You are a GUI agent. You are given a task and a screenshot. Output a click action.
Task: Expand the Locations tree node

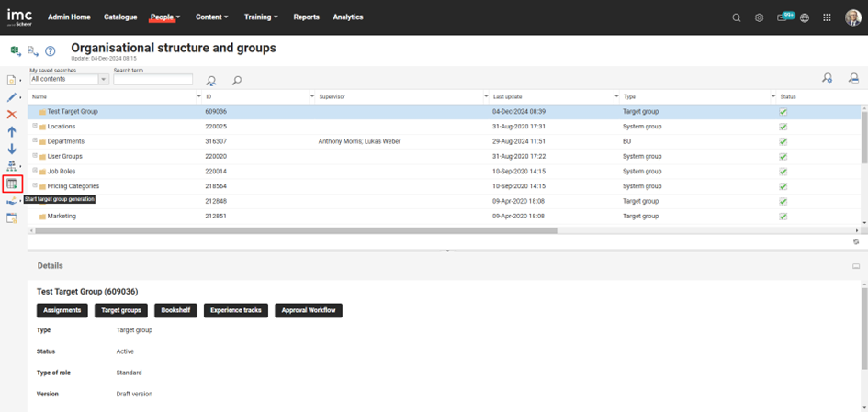tap(35, 126)
